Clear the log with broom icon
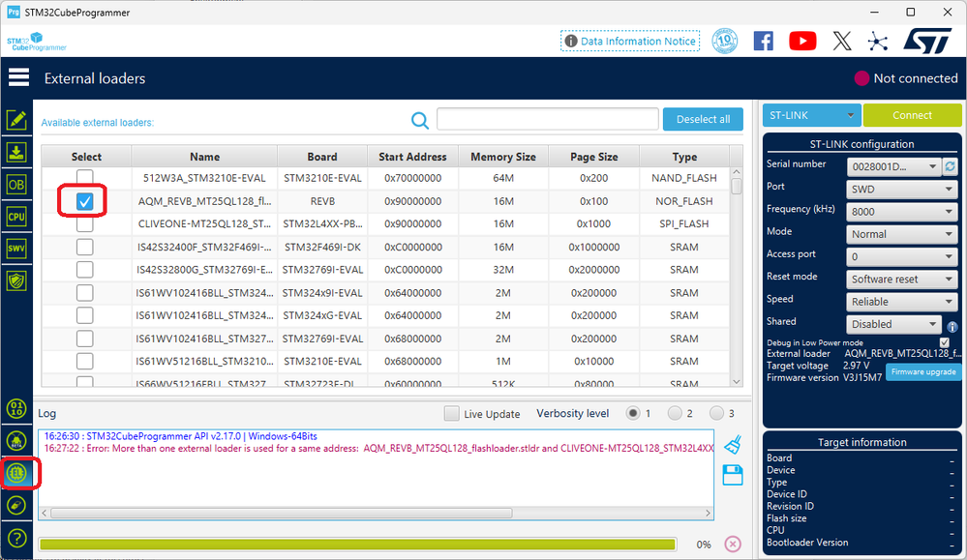 [x=733, y=444]
